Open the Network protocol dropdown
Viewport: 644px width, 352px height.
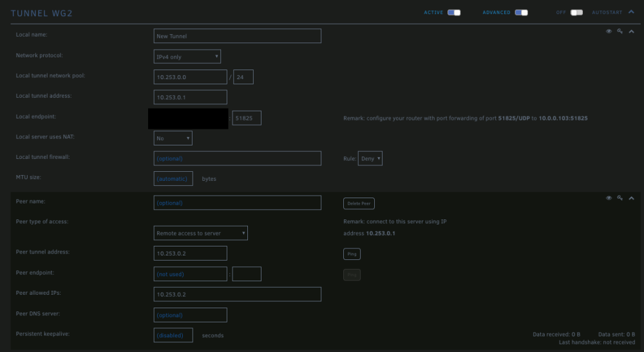(x=187, y=57)
